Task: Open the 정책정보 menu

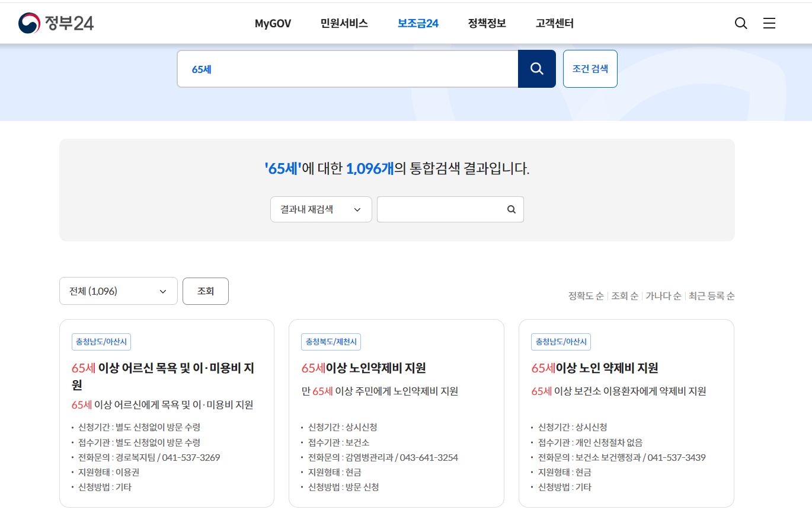Action: tap(486, 23)
